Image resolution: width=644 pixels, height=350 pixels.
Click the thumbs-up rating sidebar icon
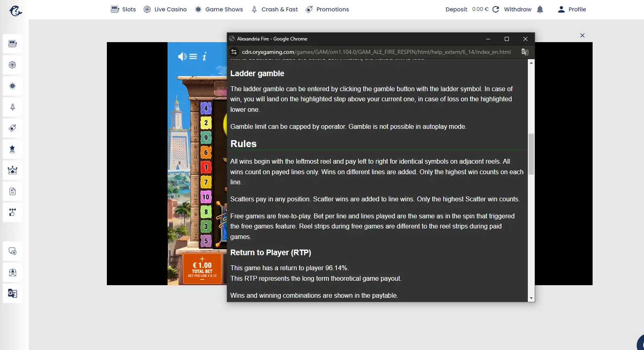tap(13, 212)
